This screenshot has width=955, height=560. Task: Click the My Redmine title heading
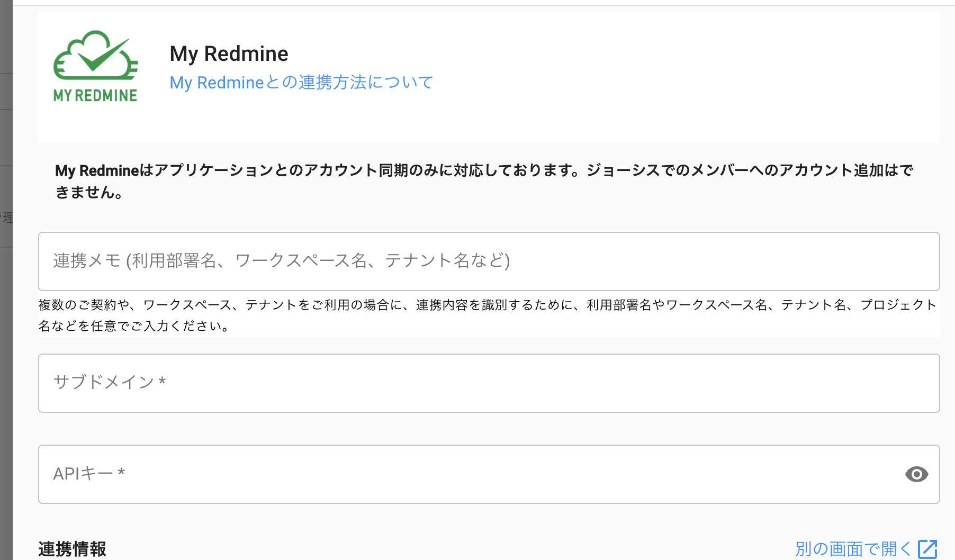pyautogui.click(x=229, y=54)
